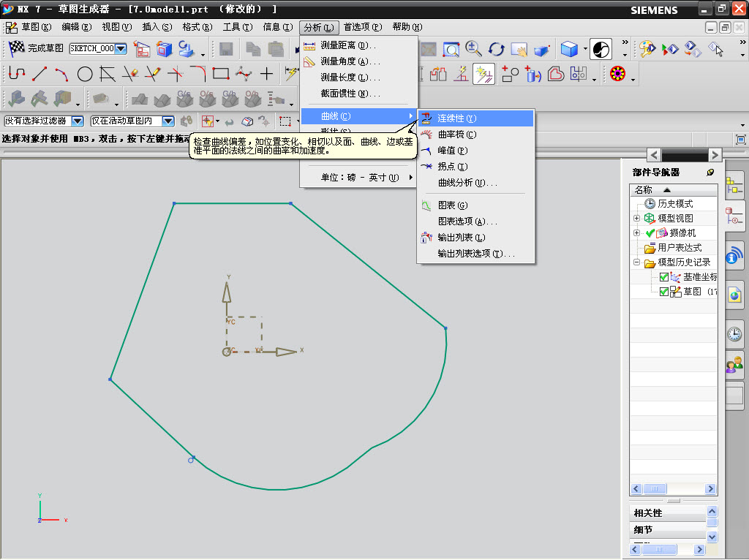Click the navigator horizontal scrollbar thumb

click(x=655, y=489)
